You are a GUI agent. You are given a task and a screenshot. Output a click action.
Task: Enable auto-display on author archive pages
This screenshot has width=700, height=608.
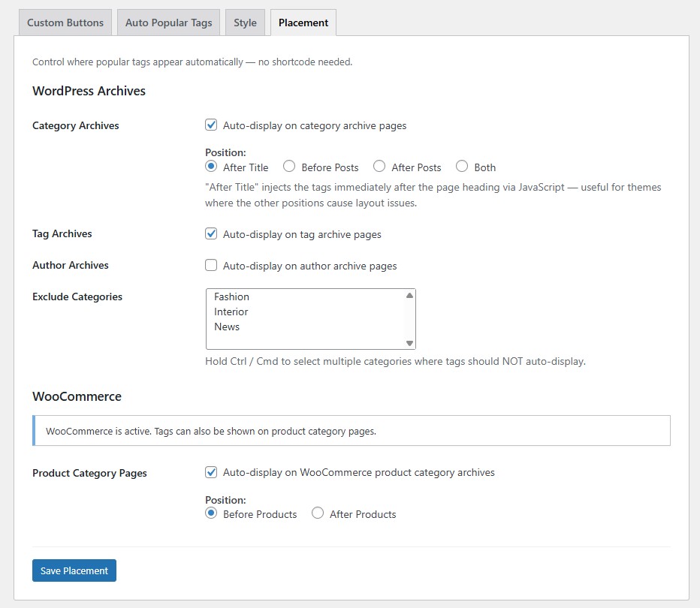click(211, 265)
